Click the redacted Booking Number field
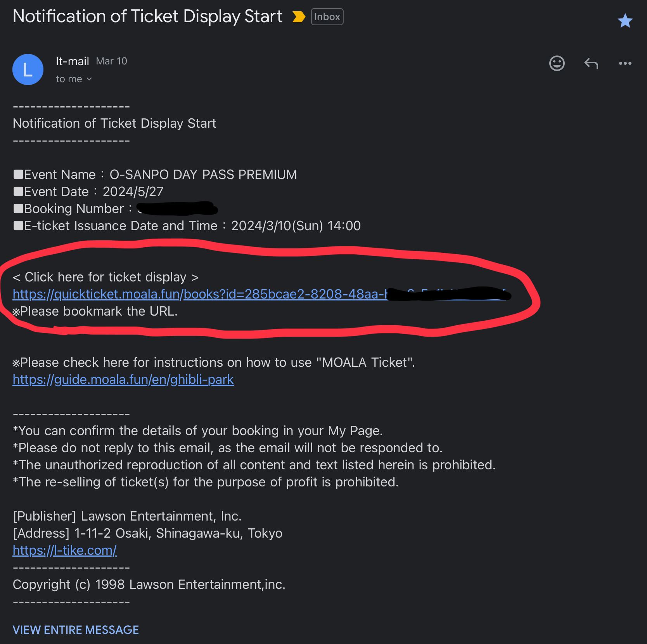 pos(177,208)
